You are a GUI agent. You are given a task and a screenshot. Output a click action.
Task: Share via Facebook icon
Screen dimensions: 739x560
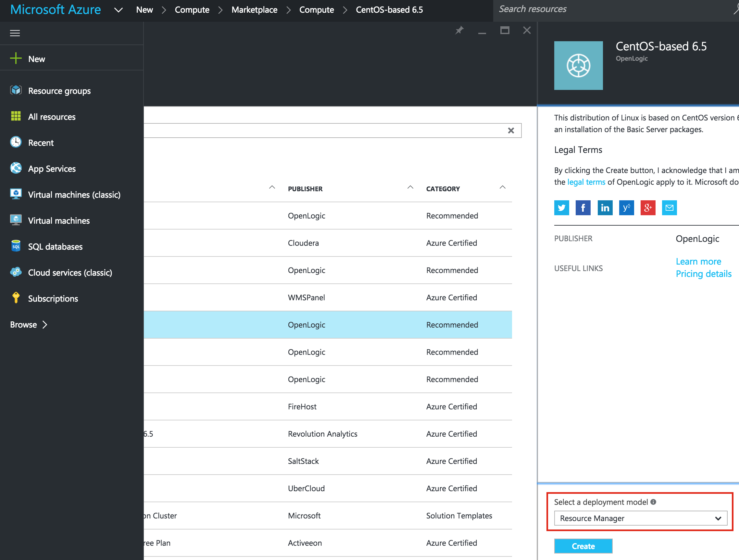pyautogui.click(x=583, y=208)
